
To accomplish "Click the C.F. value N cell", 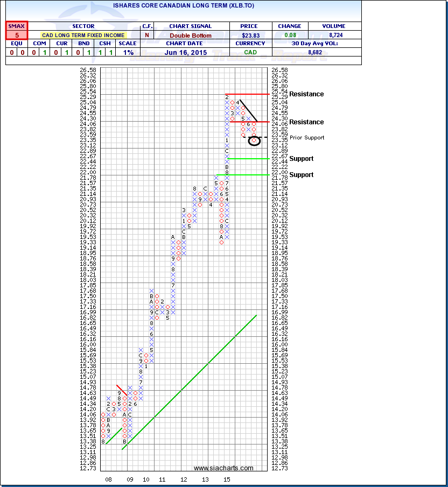I will coord(146,35).
